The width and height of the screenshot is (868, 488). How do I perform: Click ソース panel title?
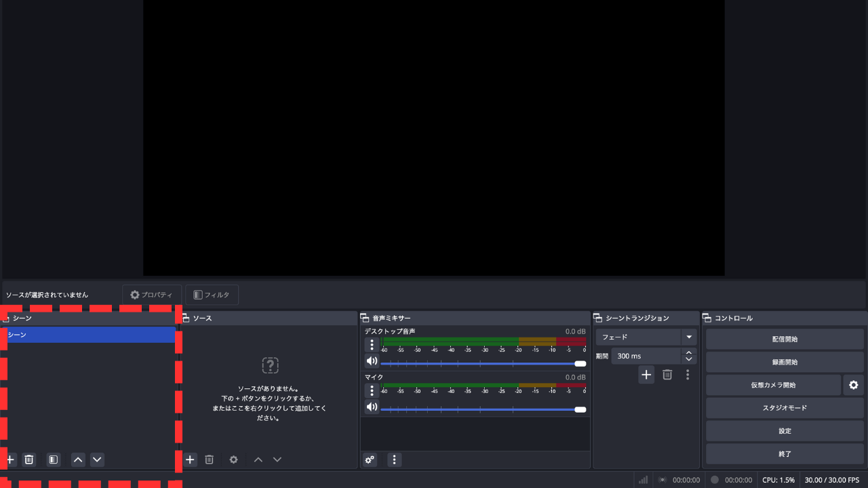click(x=202, y=318)
